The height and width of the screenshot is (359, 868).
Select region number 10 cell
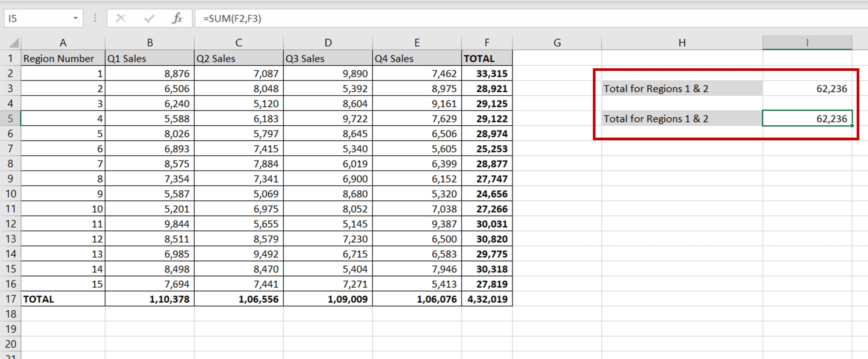[63, 209]
